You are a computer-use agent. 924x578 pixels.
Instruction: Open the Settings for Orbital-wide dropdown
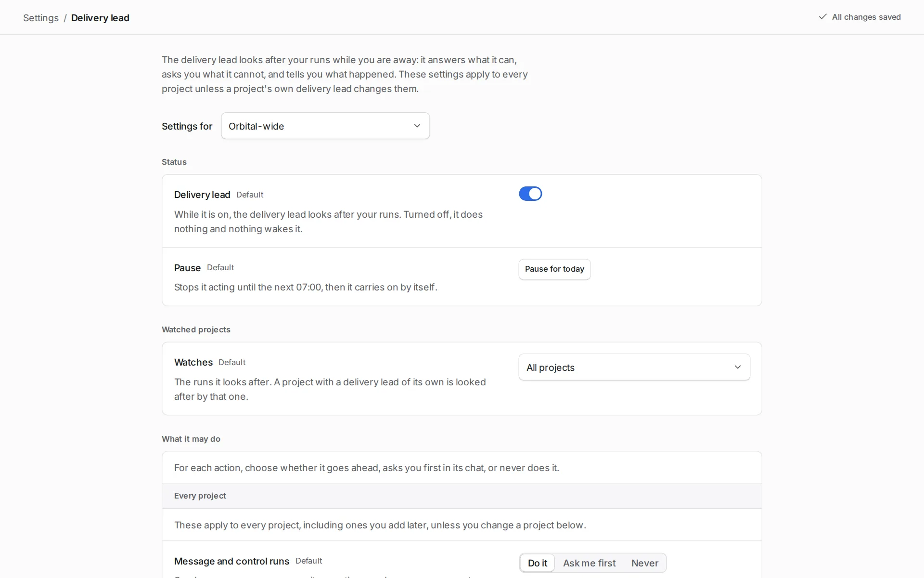(325, 126)
